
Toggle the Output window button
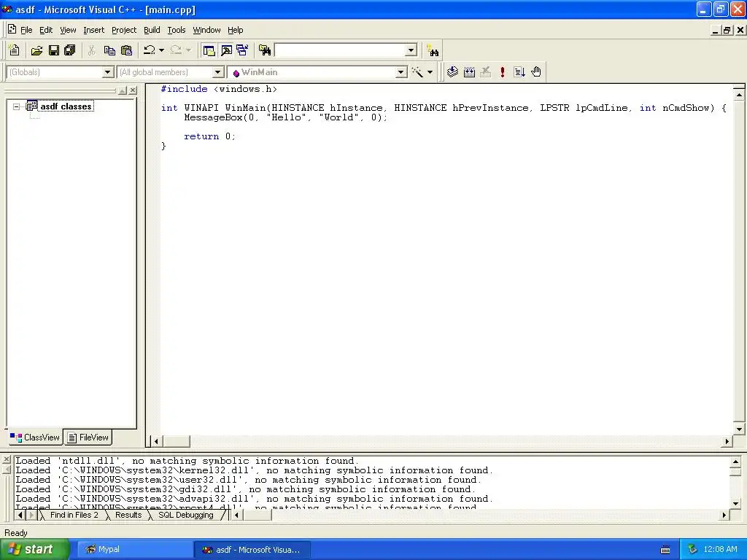click(226, 50)
